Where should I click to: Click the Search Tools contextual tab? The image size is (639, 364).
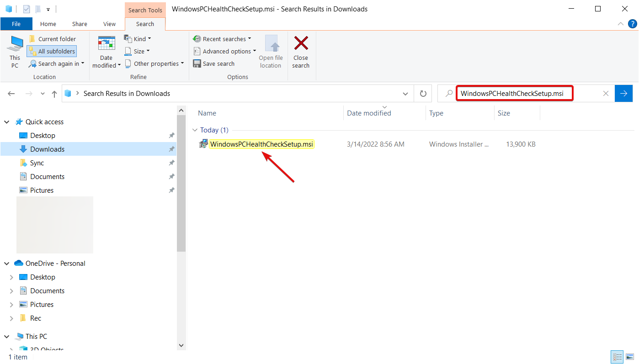[145, 10]
